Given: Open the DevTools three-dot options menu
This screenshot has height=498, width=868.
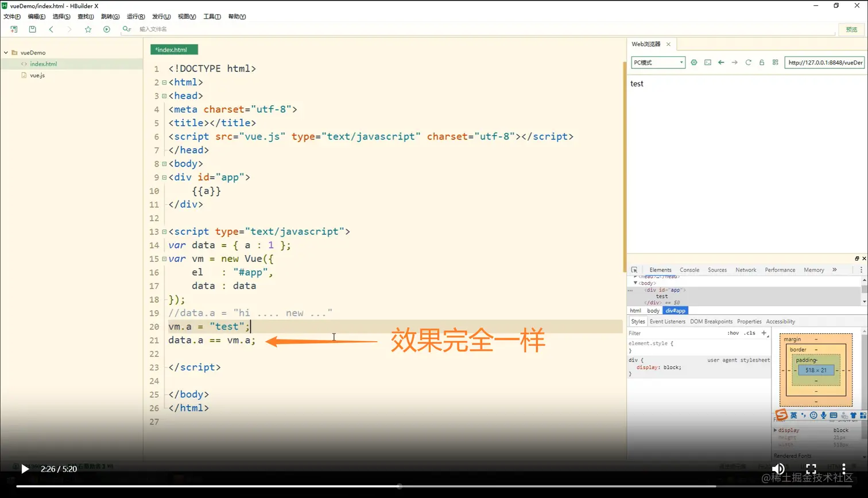Looking at the screenshot, I should [x=861, y=270].
